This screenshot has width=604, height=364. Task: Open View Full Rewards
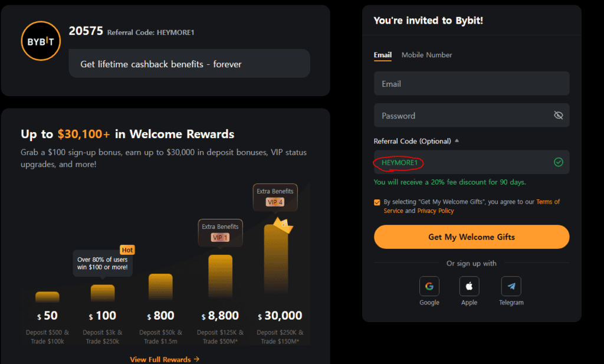[x=165, y=359]
